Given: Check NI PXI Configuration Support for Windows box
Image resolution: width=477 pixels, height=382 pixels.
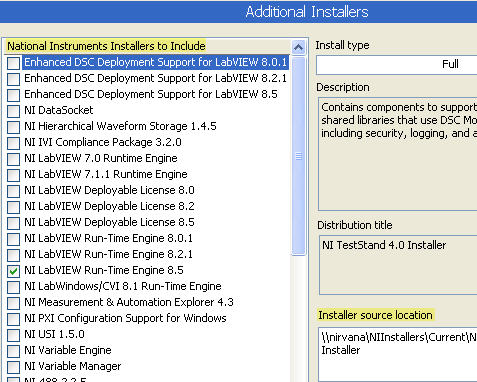Looking at the screenshot, I should (13, 319).
